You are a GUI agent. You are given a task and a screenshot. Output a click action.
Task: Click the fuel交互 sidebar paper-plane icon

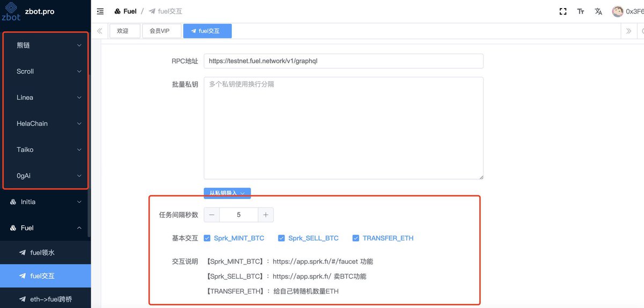pos(22,276)
